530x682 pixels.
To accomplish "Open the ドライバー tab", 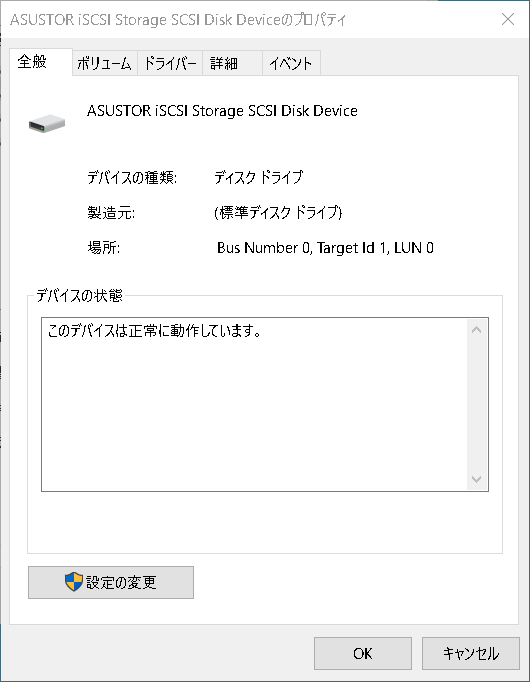I will click(x=170, y=64).
